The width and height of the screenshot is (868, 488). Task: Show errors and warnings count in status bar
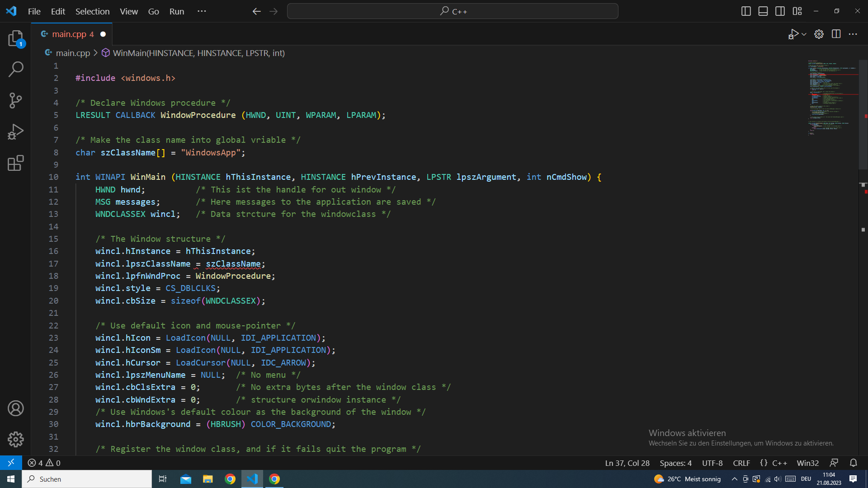click(44, 463)
